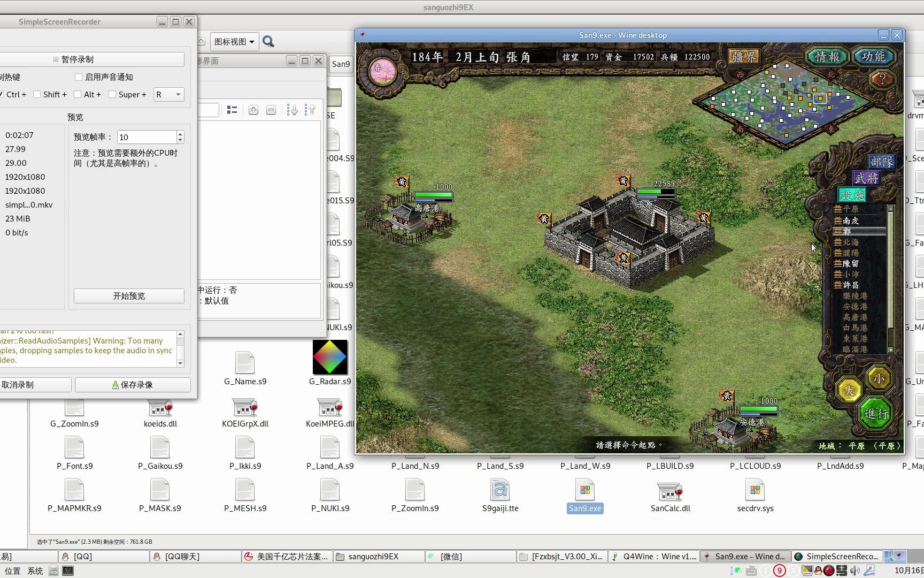Open the 系统 system panel menu
924x578 pixels.
click(35, 571)
